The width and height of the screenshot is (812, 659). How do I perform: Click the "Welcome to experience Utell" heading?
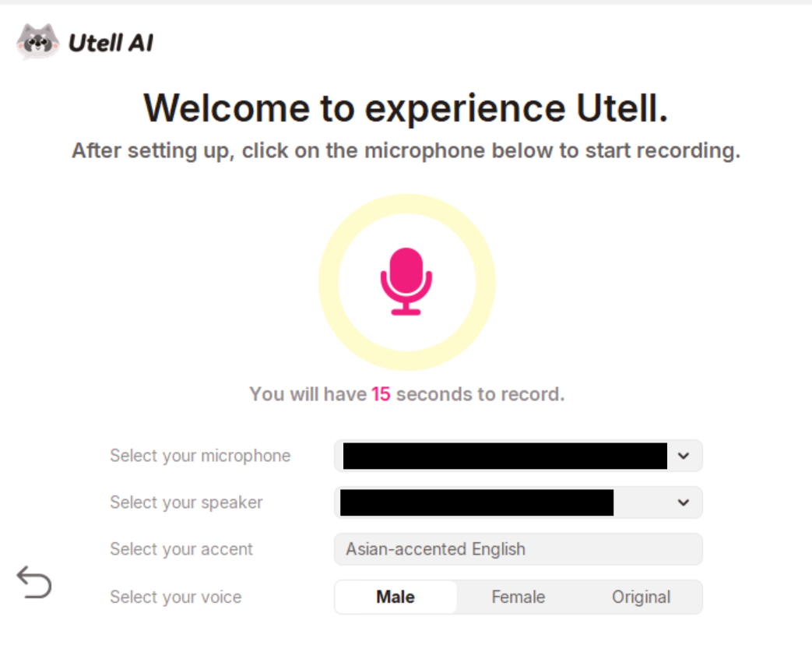(x=406, y=107)
